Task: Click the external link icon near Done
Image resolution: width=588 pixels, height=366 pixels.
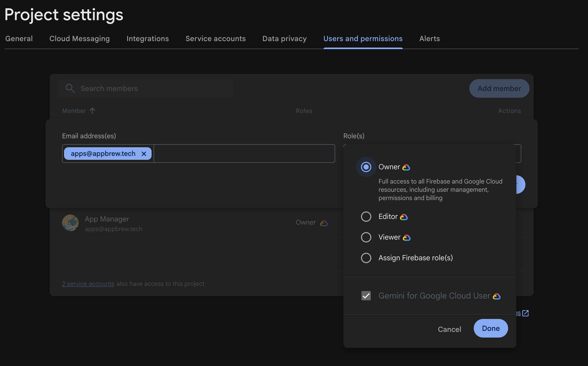Action: click(525, 313)
